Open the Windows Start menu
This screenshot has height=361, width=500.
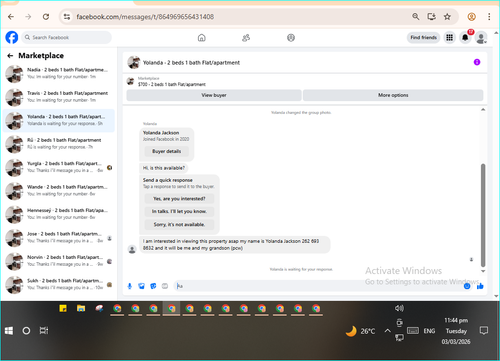pos(9,331)
